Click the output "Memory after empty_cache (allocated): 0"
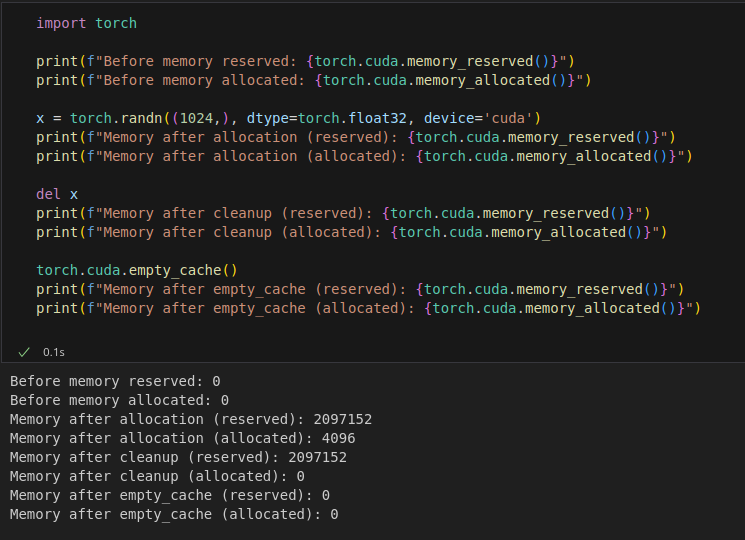 pos(174,514)
